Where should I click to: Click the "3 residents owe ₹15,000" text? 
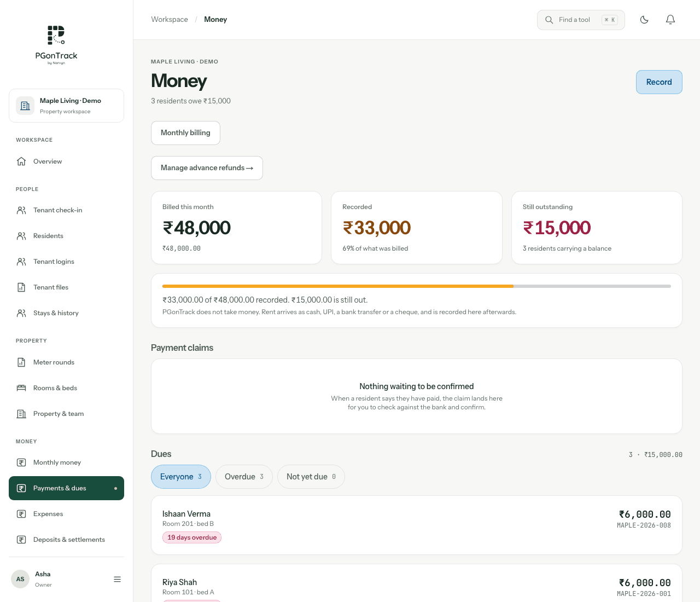tap(191, 101)
